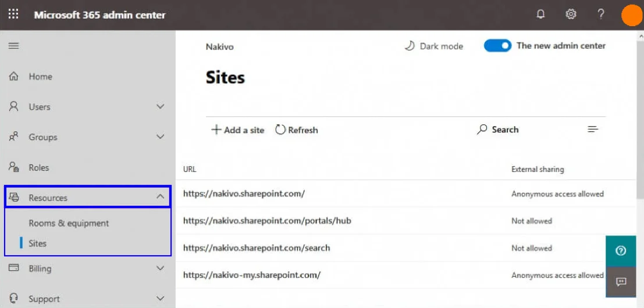
Task: Open the Users menu label
Action: coord(40,107)
